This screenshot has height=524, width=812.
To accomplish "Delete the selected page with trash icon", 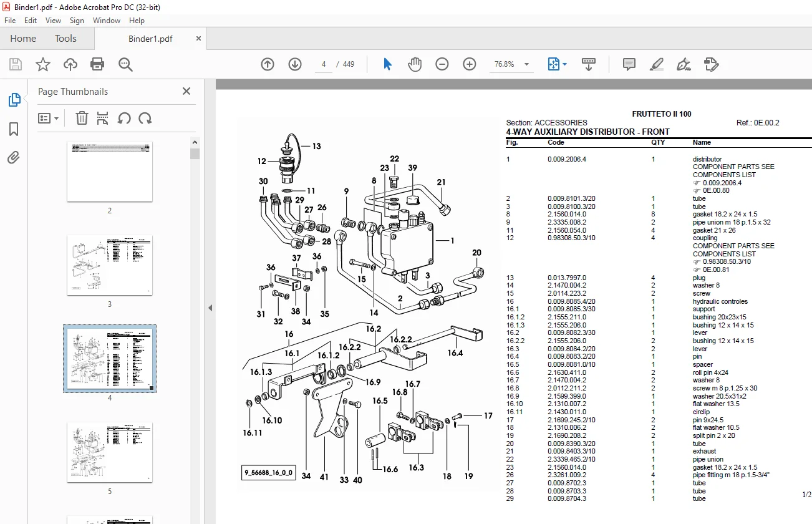I will [x=82, y=118].
